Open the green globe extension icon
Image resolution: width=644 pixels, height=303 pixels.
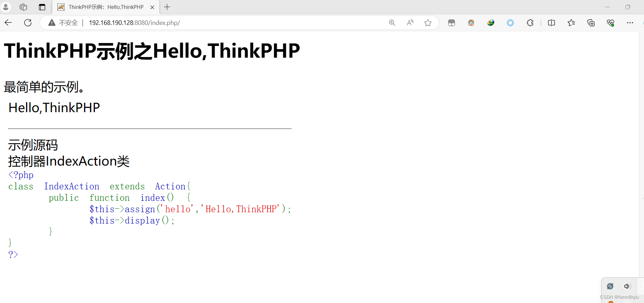click(x=491, y=23)
